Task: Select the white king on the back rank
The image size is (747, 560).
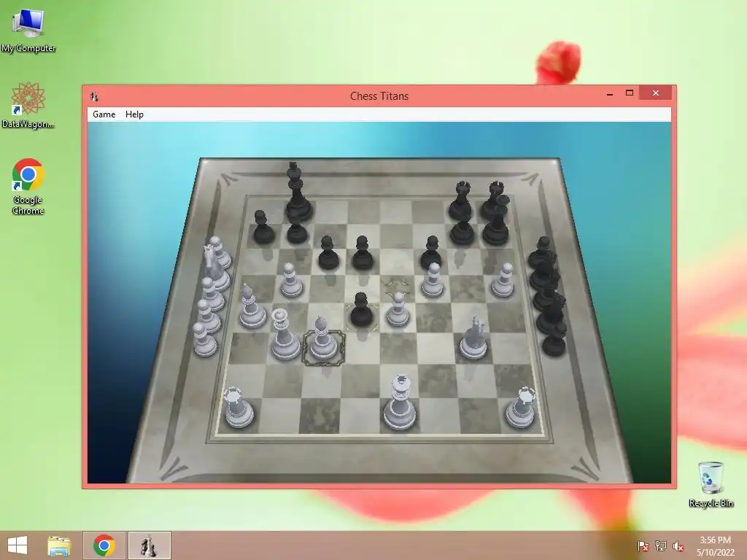Action: click(x=400, y=404)
